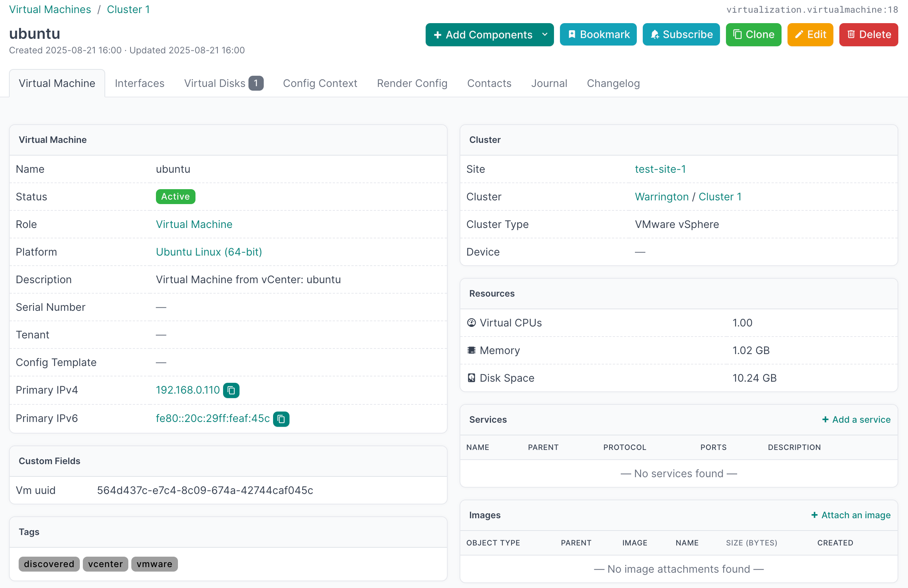Select the vcenter tag
This screenshot has height=588, width=908.
click(x=105, y=564)
